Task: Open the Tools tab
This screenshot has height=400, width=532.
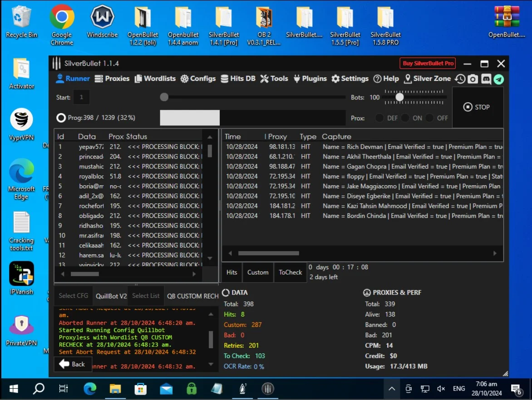Action: [274, 79]
